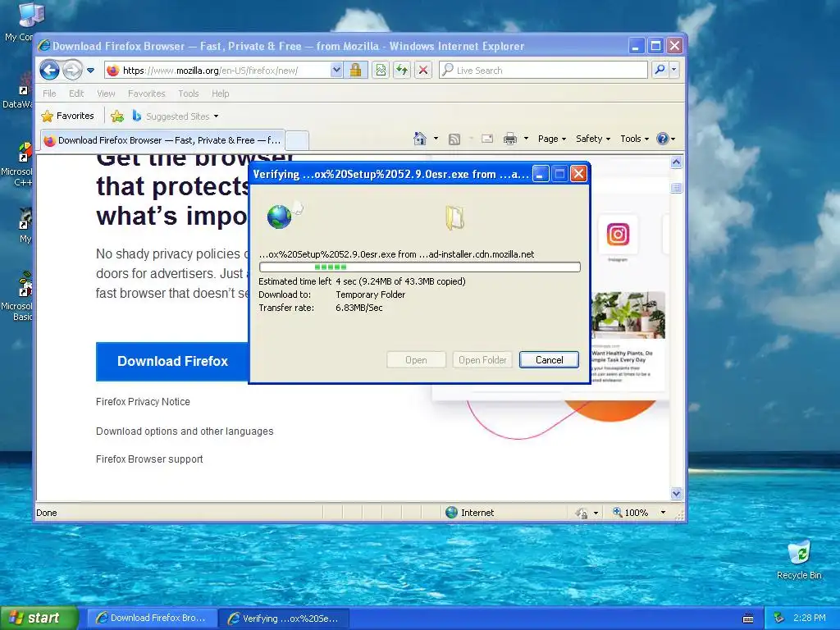Open the recent pages dropdown arrow
Image resolution: width=840 pixels, height=630 pixels.
90,71
